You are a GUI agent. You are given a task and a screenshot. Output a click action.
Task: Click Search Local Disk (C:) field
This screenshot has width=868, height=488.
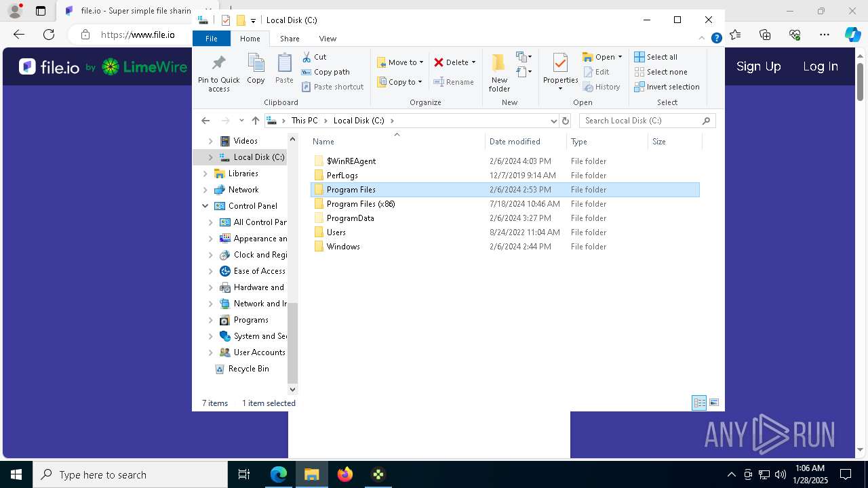[648, 121]
